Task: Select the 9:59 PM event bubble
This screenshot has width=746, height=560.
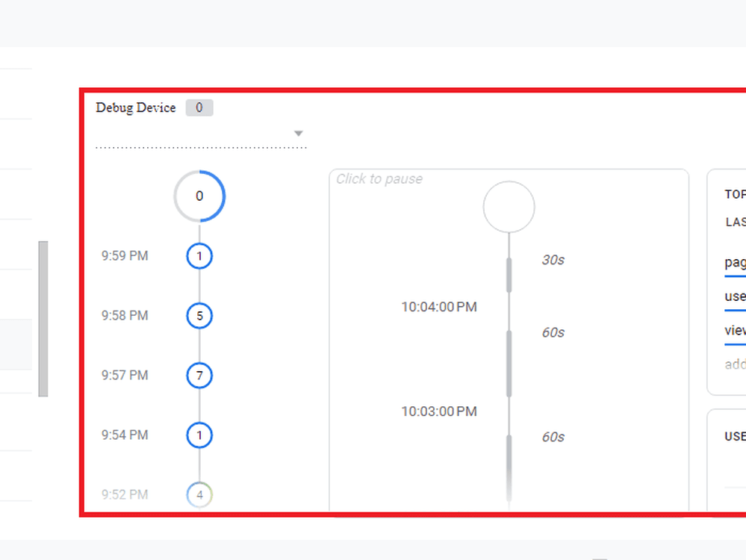Action: 199,256
